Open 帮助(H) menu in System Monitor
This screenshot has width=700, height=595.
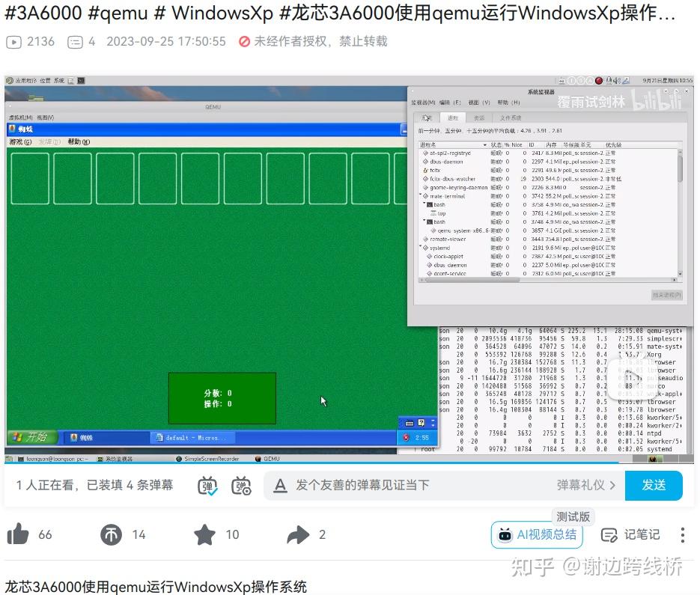coord(508,103)
